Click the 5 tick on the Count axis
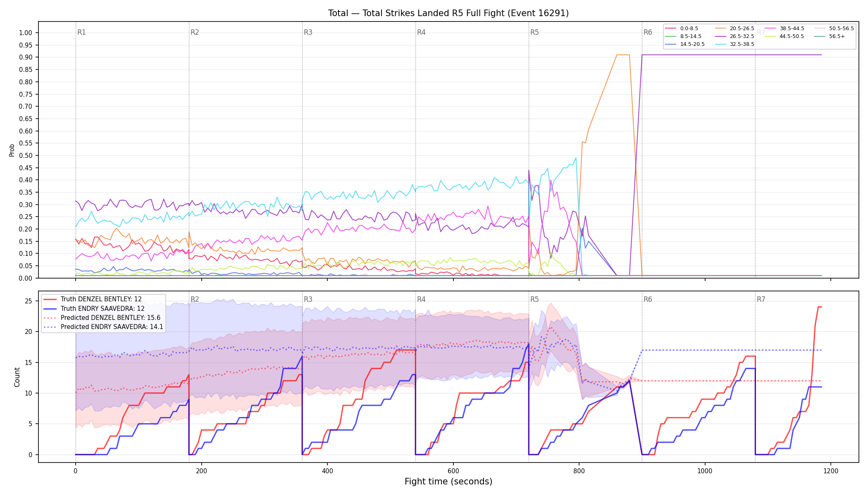 point(30,424)
